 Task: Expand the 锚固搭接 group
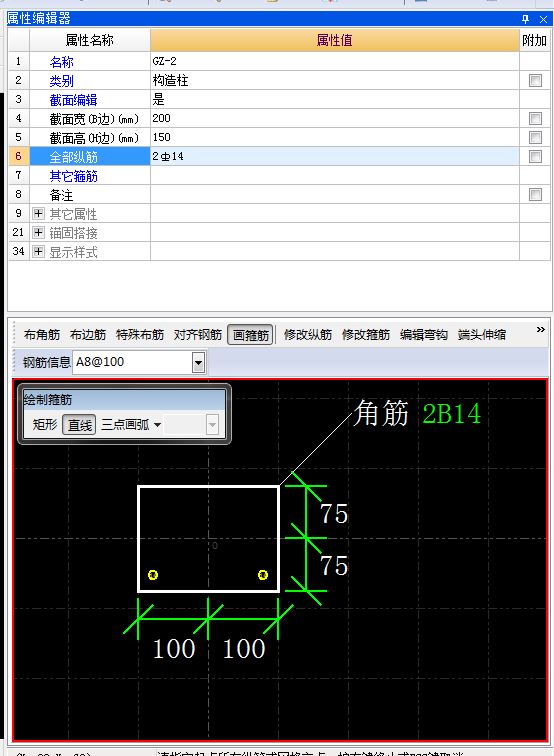click(x=39, y=232)
